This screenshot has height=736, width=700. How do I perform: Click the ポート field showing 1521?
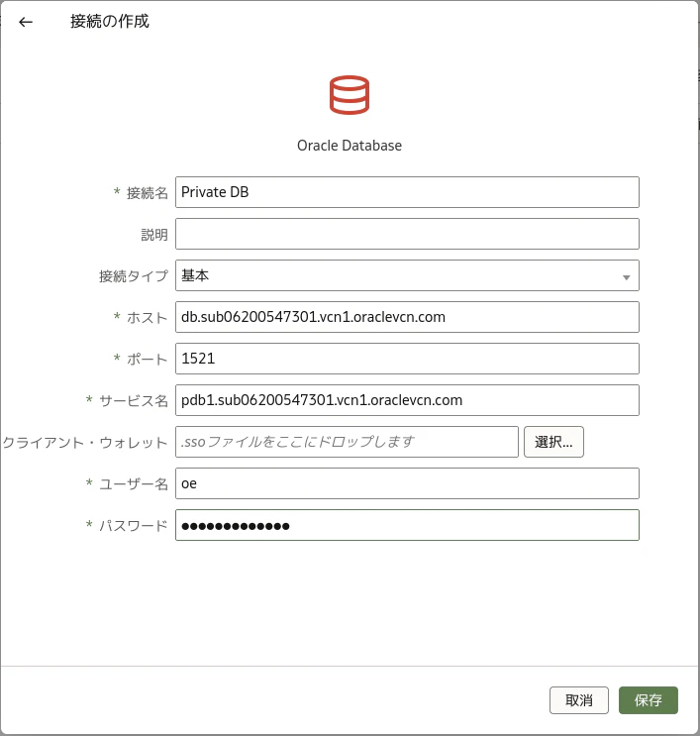tap(407, 359)
